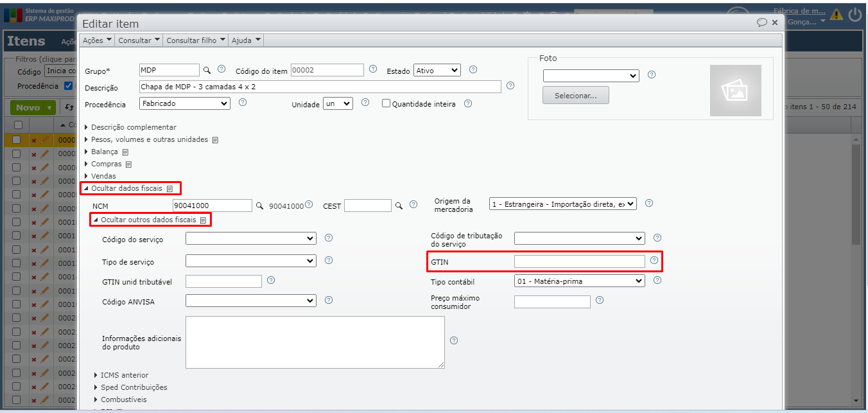Image resolution: width=868 pixels, height=413 pixels.
Task: Open the Unidade dropdown showing un
Action: click(338, 103)
